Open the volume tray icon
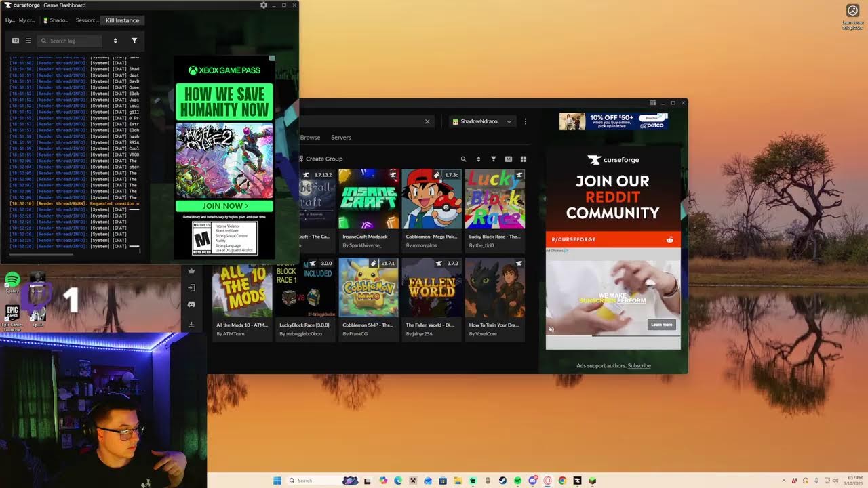The height and width of the screenshot is (488, 868). click(835, 481)
